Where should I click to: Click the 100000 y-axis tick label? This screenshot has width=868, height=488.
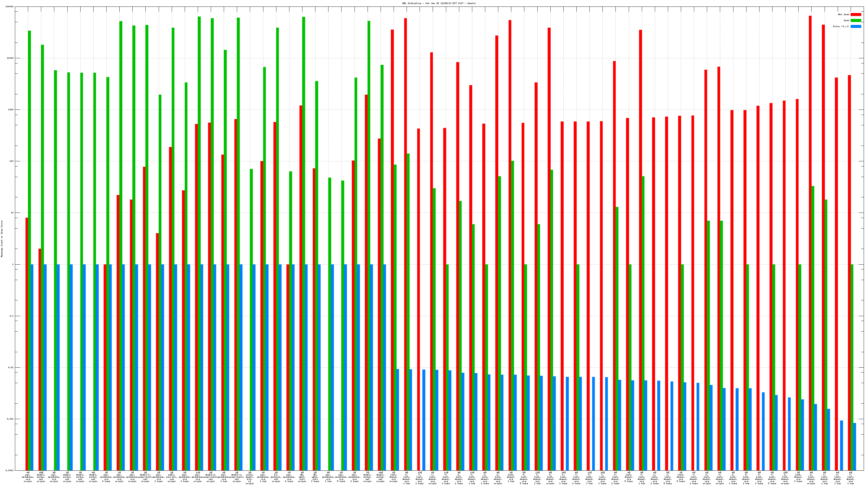point(10,7)
